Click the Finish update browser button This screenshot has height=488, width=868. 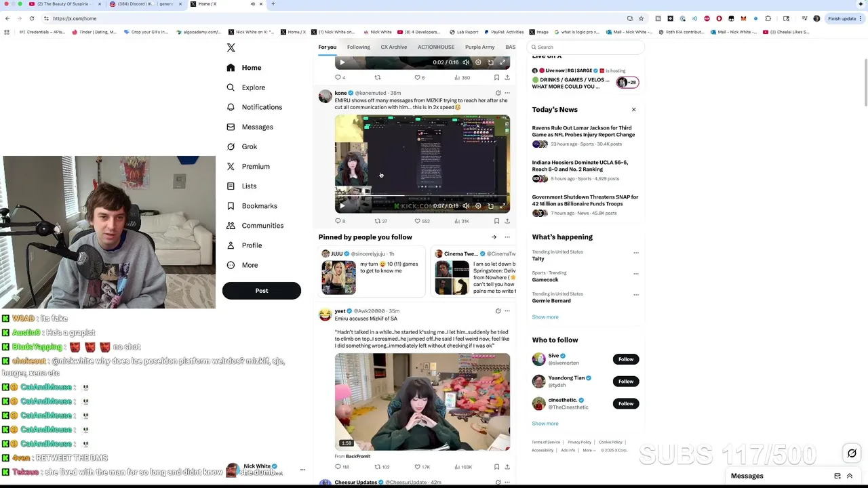click(x=845, y=18)
